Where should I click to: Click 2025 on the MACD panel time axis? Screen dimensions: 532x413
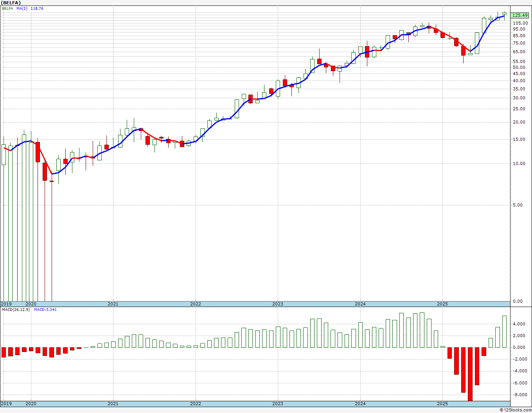click(x=442, y=403)
